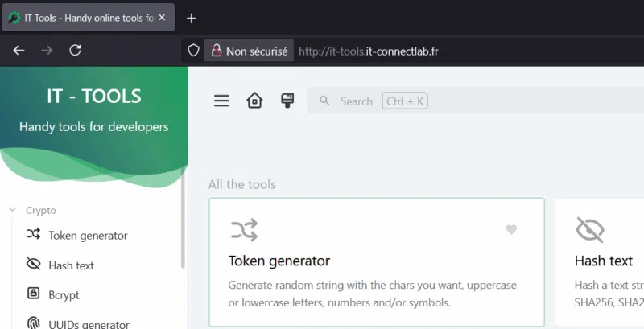Open Token generator from the sidebar
Image resolution: width=644 pixels, height=329 pixels.
(x=88, y=236)
